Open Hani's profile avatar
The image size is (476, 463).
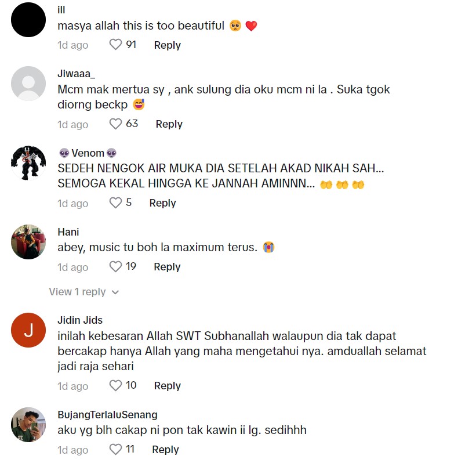pyautogui.click(x=28, y=242)
